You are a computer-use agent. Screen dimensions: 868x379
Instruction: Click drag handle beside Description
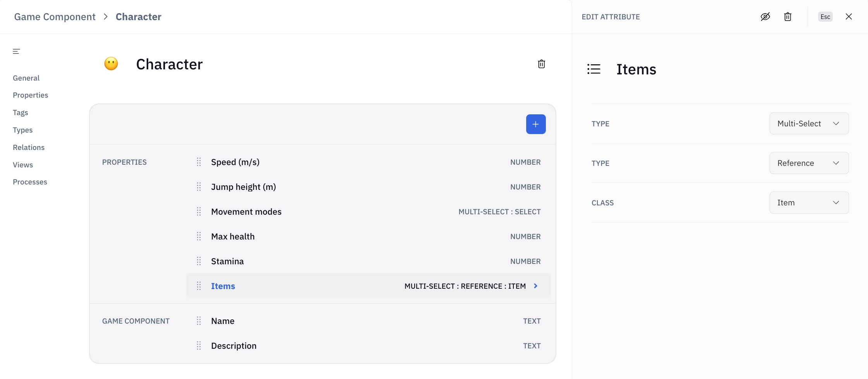pyautogui.click(x=199, y=346)
